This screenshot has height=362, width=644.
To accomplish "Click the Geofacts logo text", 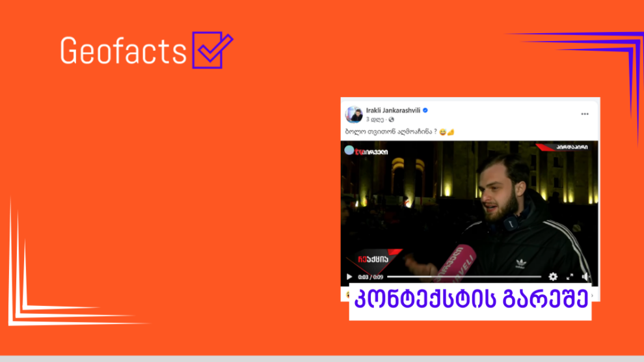I will point(123,51).
